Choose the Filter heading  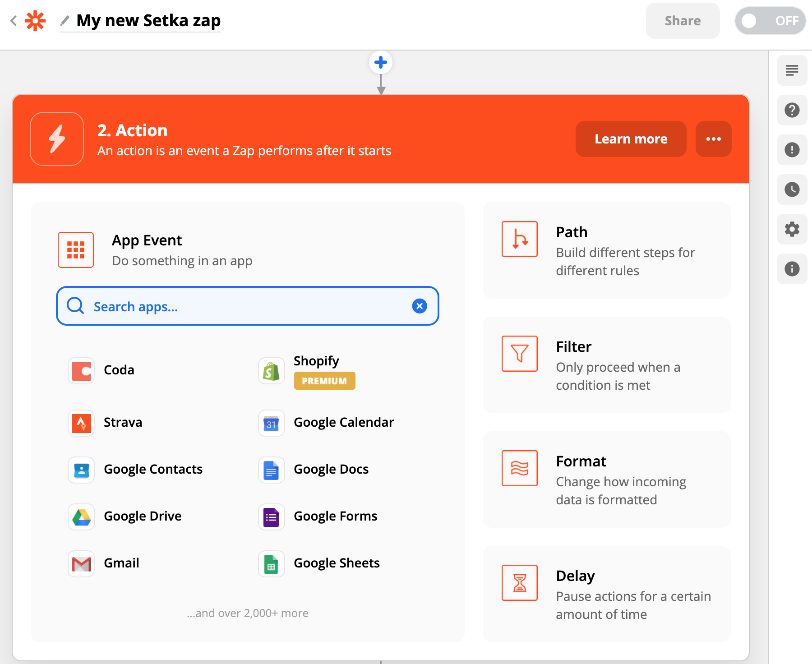pyautogui.click(x=573, y=347)
